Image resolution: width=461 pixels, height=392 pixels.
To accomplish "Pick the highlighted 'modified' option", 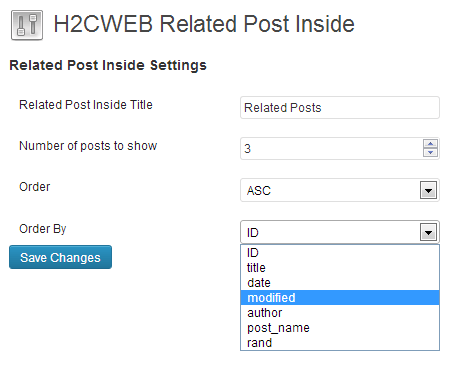I will (x=340, y=298).
